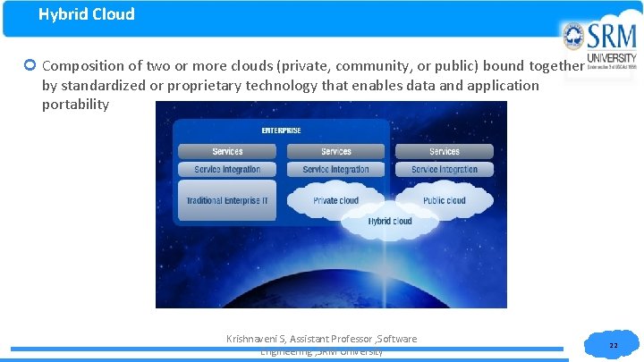Click the SRM University logo
The width and height of the screenshot is (644, 362).
tap(600, 45)
